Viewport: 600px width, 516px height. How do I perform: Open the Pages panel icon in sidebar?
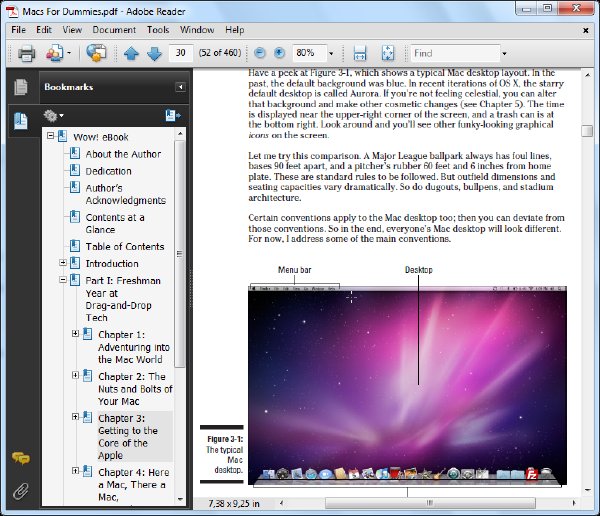tap(21, 87)
